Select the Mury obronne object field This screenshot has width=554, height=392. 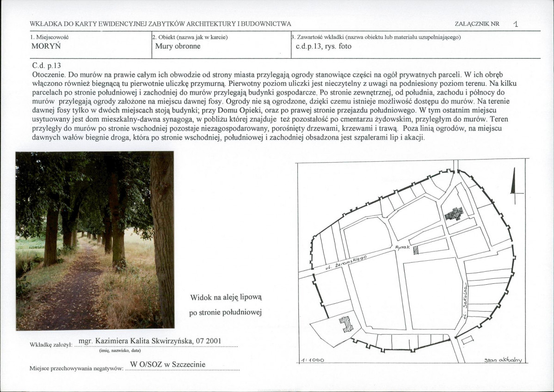178,46
